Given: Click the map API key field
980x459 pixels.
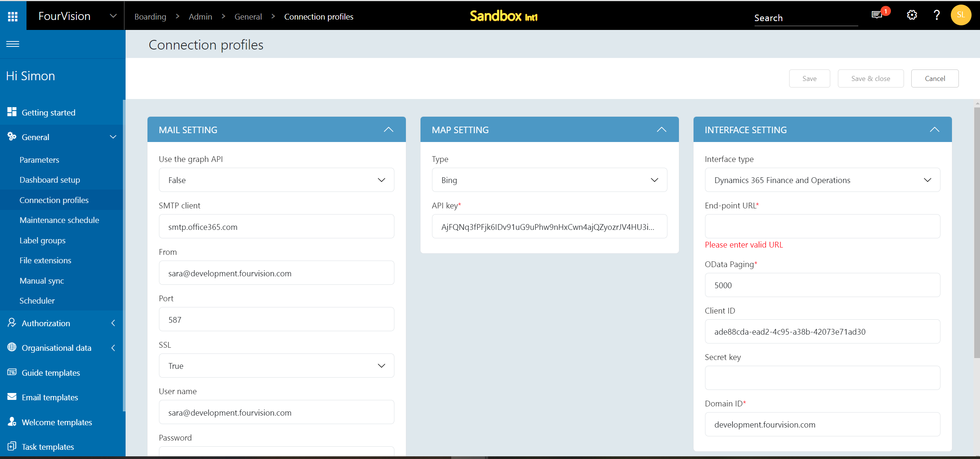Looking at the screenshot, I should pos(550,226).
